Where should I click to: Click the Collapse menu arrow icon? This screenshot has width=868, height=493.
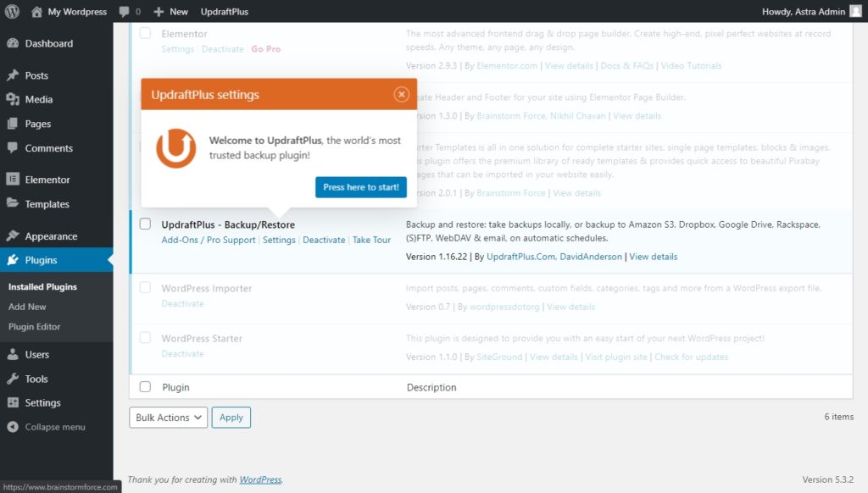13,427
